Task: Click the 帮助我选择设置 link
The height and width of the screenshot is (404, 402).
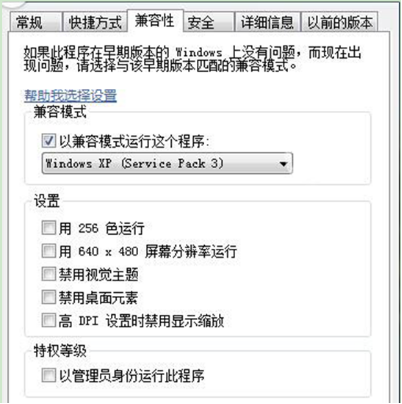Action: 70,96
